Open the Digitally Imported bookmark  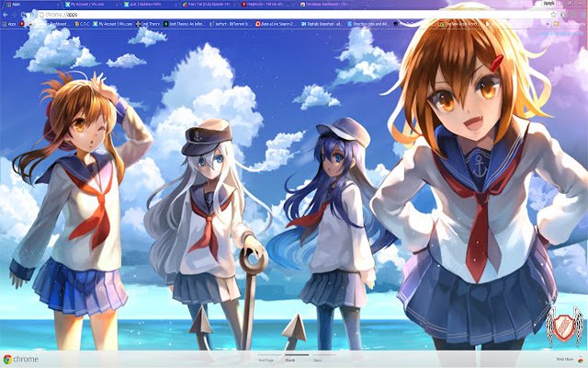322,24
